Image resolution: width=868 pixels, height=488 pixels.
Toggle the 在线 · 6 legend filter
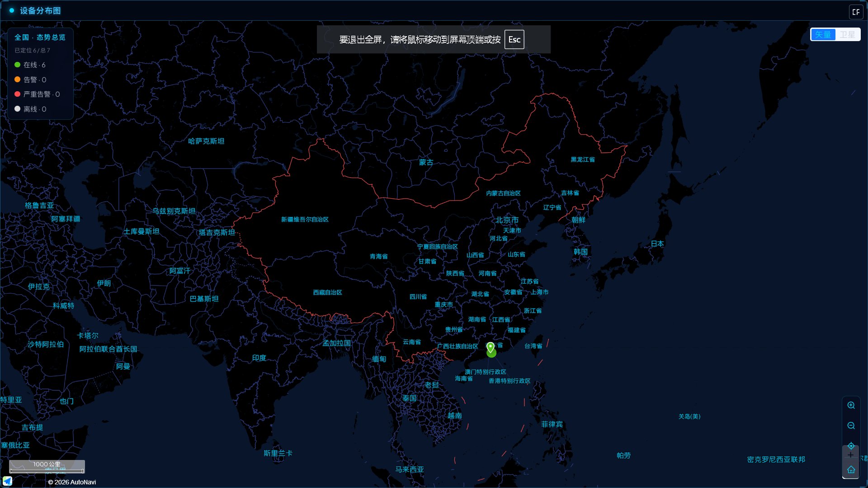(30, 65)
